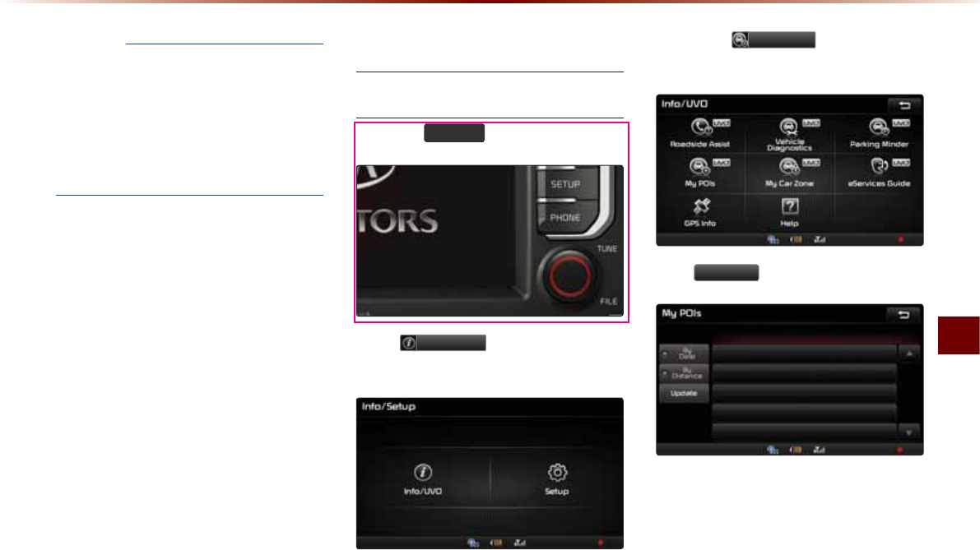Click signal strength icon on My POIs screen
Image resolution: width=980 pixels, height=550 pixels.
point(819,450)
